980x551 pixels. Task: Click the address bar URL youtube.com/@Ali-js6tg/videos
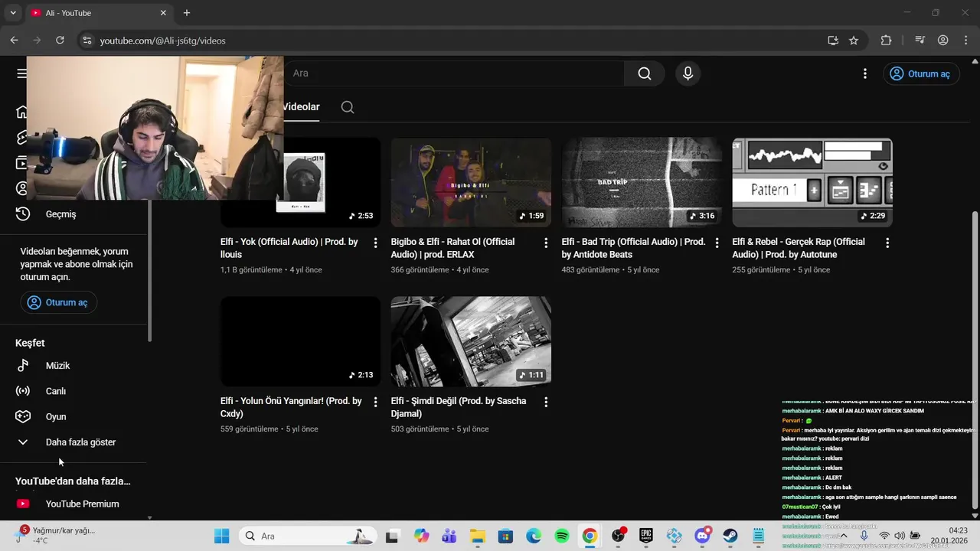click(162, 41)
